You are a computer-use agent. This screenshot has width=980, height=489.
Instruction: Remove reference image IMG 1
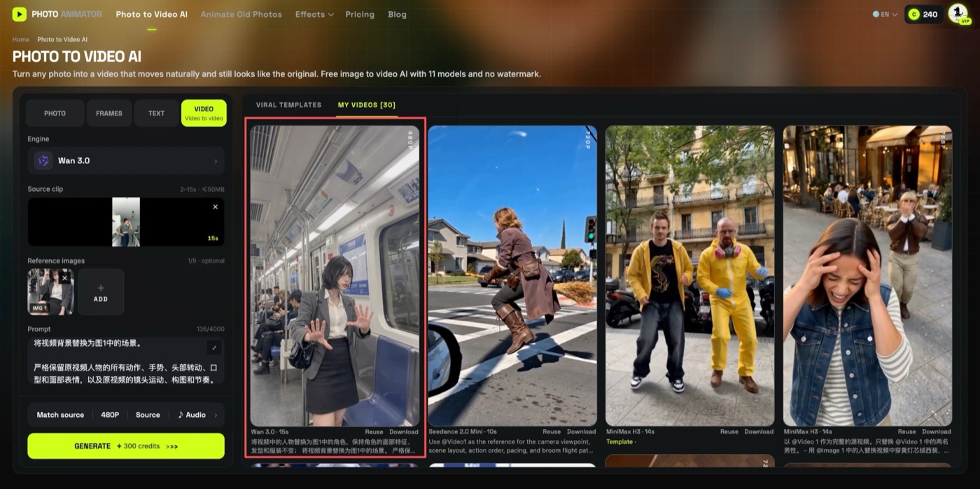point(65,278)
